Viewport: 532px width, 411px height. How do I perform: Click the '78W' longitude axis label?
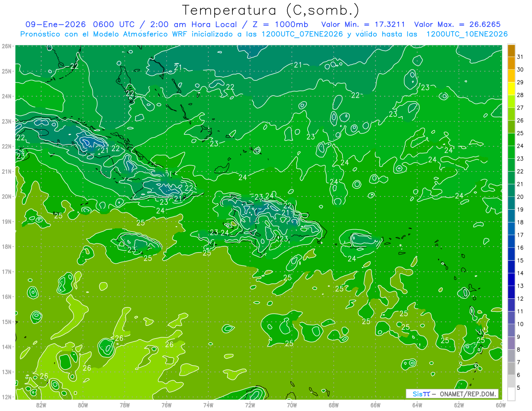tap(125, 405)
